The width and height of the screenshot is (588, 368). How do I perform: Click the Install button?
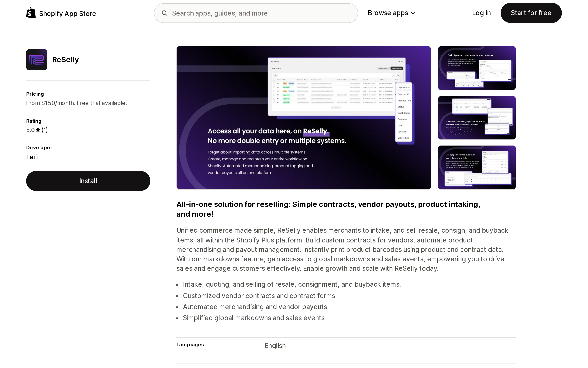[x=88, y=181]
